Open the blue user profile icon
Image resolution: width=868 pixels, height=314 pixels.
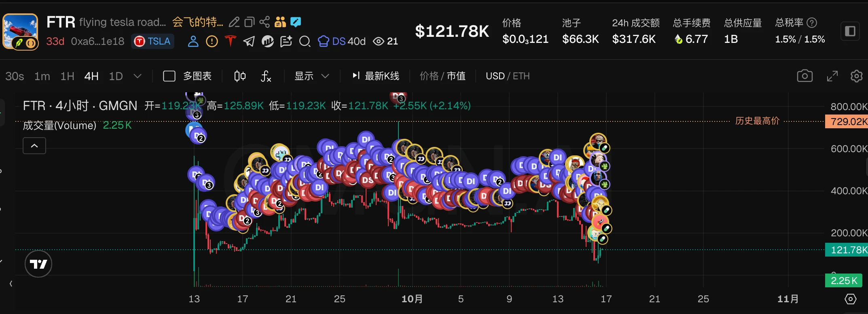pyautogui.click(x=193, y=41)
